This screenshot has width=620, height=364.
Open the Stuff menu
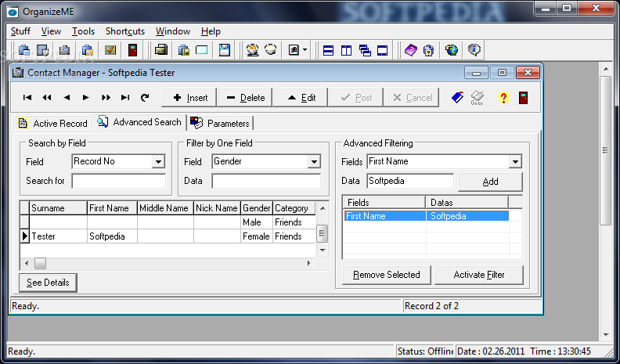click(20, 31)
